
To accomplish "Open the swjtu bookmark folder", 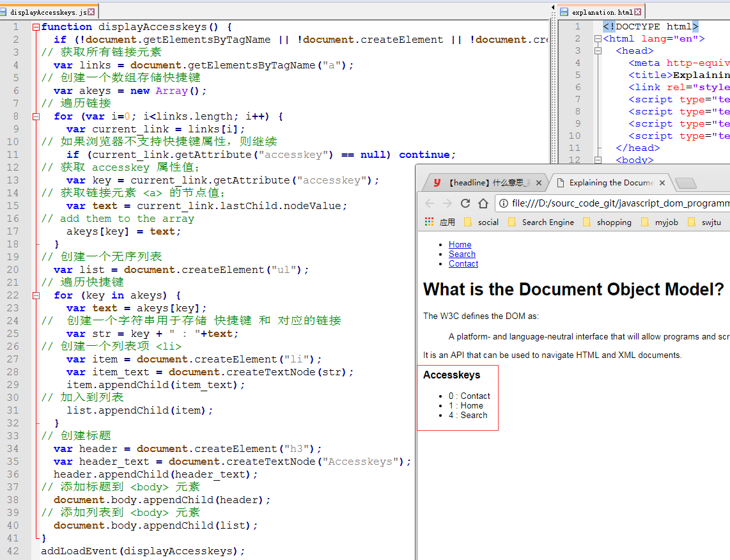I will [x=704, y=222].
